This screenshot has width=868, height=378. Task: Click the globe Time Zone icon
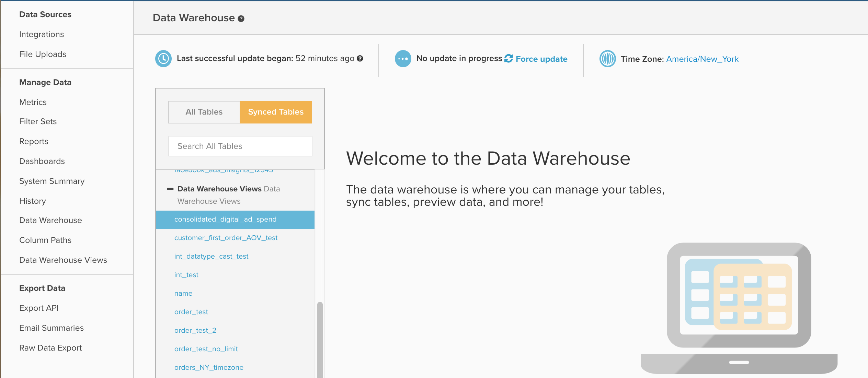click(607, 59)
